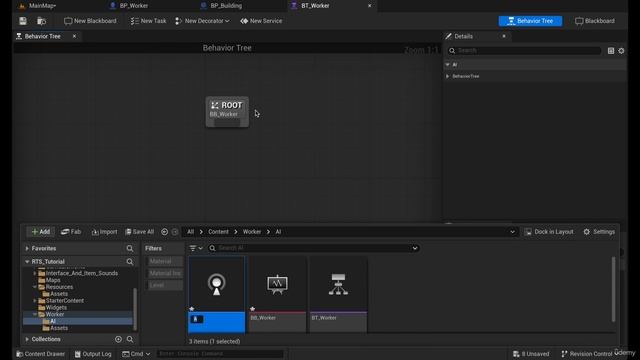Expand the BehaviorTree property
This screenshot has height=360, width=640.
pyautogui.click(x=447, y=76)
